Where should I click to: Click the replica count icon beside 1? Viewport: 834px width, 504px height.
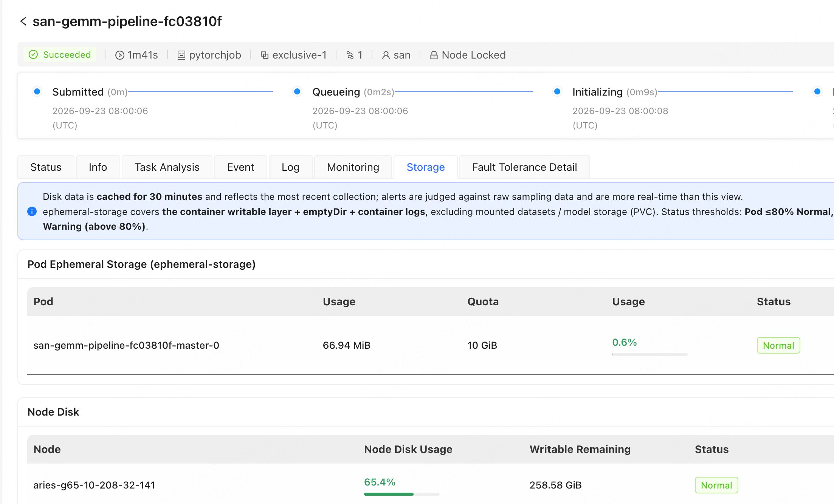tap(350, 55)
